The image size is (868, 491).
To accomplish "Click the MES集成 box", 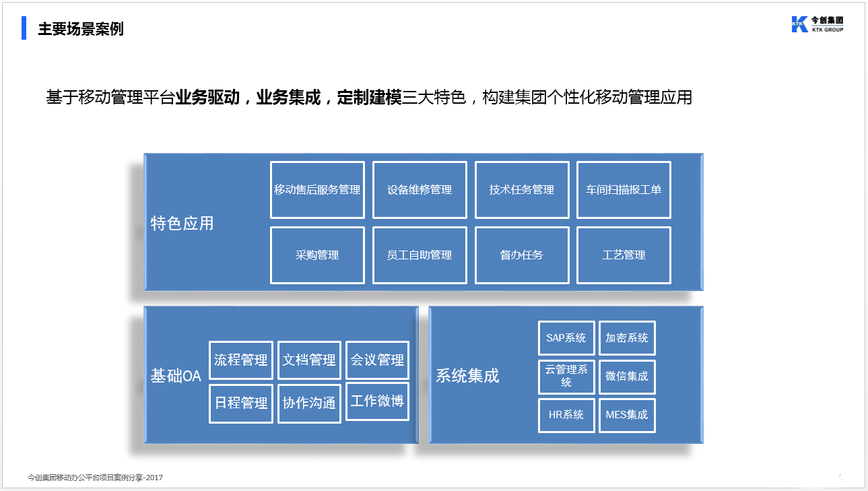I will [x=627, y=415].
